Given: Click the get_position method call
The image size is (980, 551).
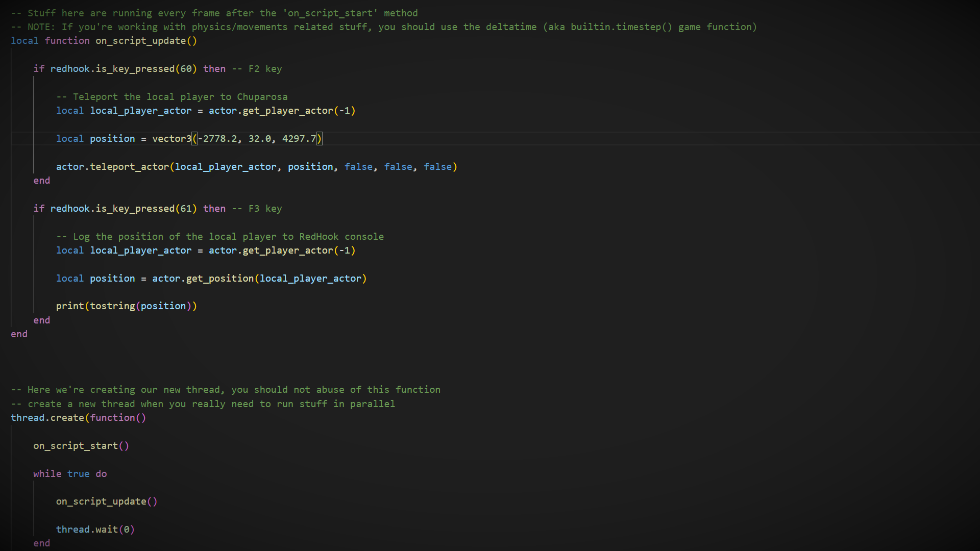Looking at the screenshot, I should tap(219, 279).
